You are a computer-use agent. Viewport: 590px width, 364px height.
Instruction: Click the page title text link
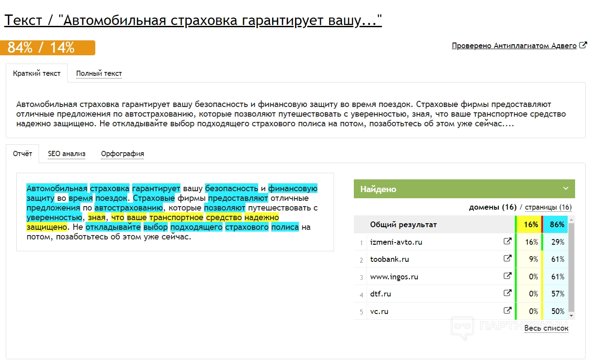click(193, 20)
